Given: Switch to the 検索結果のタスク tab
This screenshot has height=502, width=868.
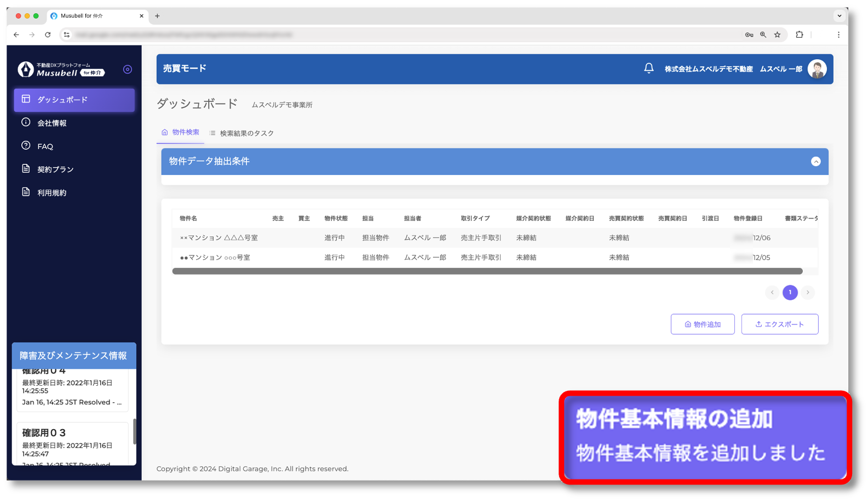Looking at the screenshot, I should (x=242, y=133).
